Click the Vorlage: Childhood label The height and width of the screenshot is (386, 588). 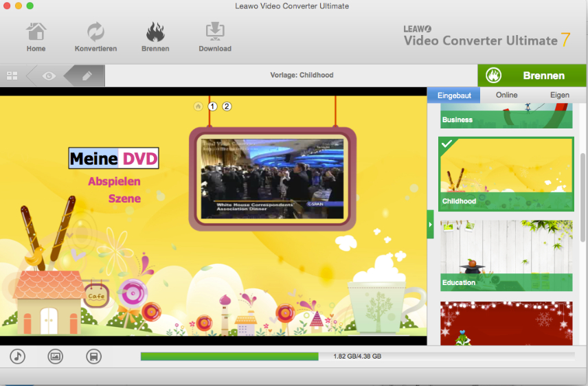click(x=302, y=75)
